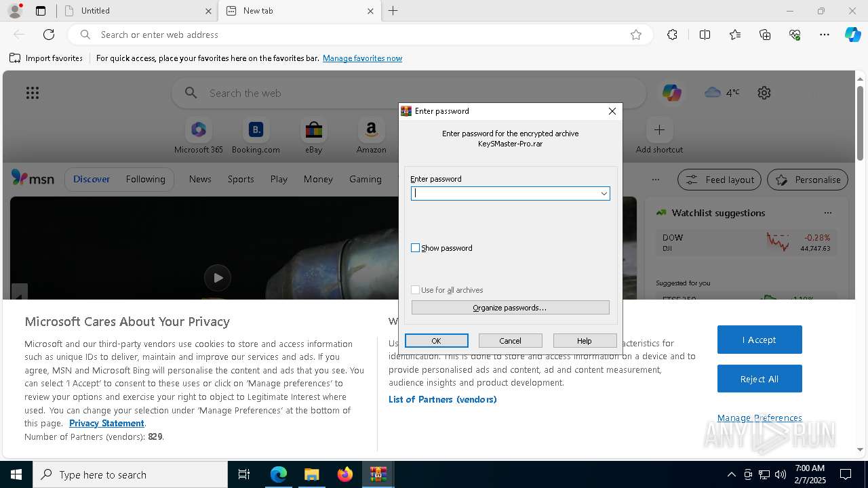Open the Edge profile avatar icon
Image resolution: width=868 pixels, height=488 pixels.
click(15, 11)
